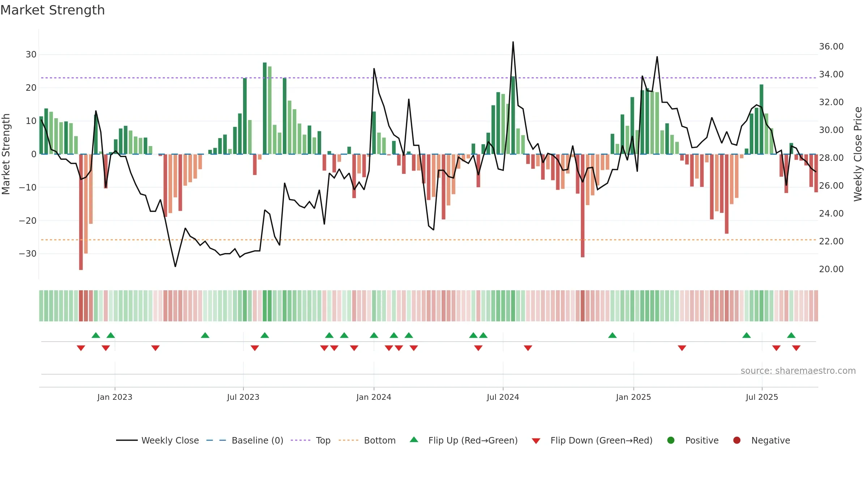Click the Market Strength chart title
The height and width of the screenshot is (488, 868).
pos(53,10)
